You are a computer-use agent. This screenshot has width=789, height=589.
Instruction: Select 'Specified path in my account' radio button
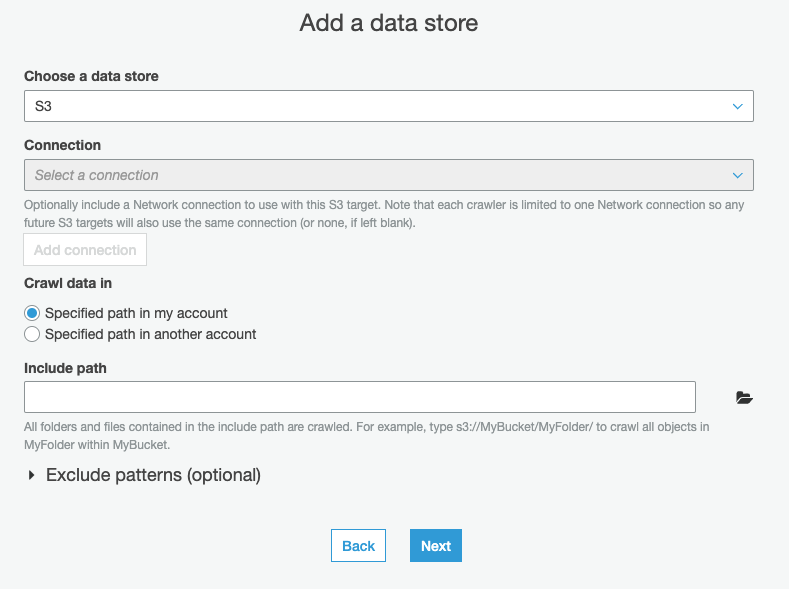[33, 313]
